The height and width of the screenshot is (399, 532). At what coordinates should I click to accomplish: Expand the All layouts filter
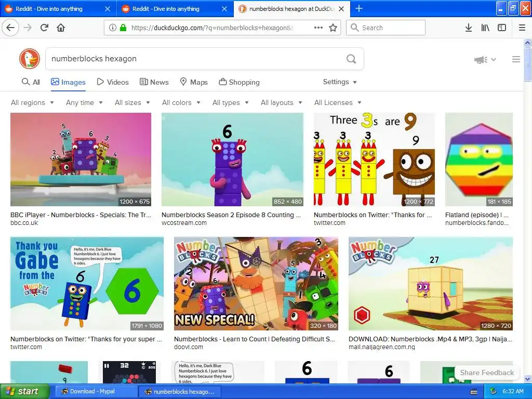pos(281,102)
